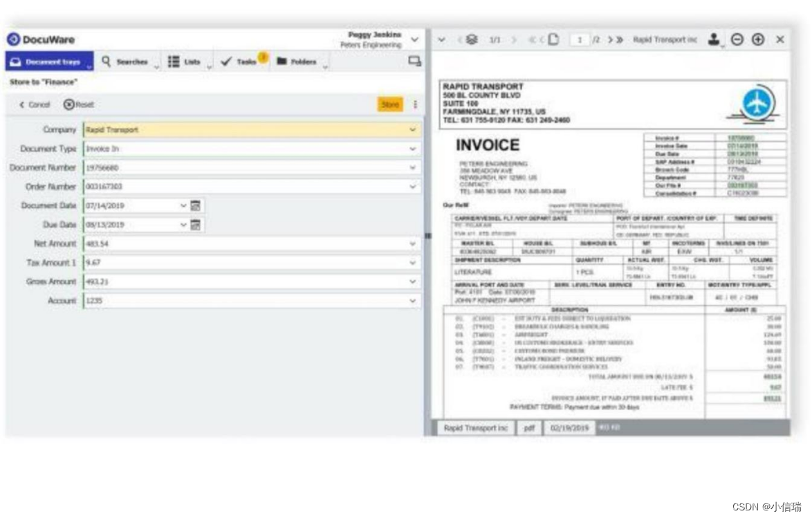The width and height of the screenshot is (812, 518).
Task: Open the Lists tab
Action: (x=188, y=62)
